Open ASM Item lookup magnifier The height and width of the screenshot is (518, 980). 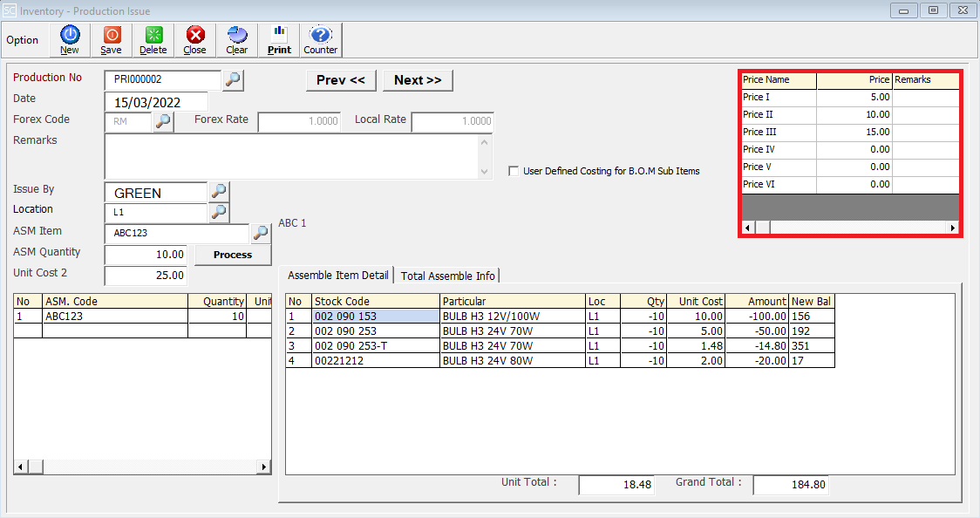[261, 234]
